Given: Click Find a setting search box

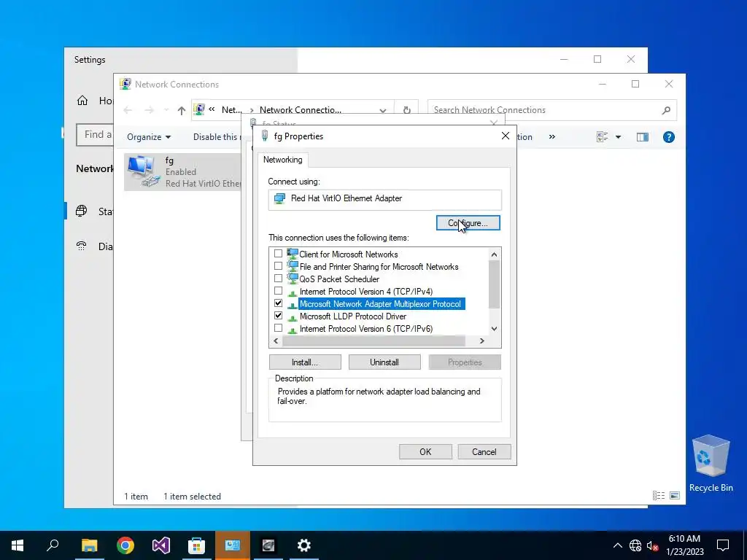Looking at the screenshot, I should [95, 135].
